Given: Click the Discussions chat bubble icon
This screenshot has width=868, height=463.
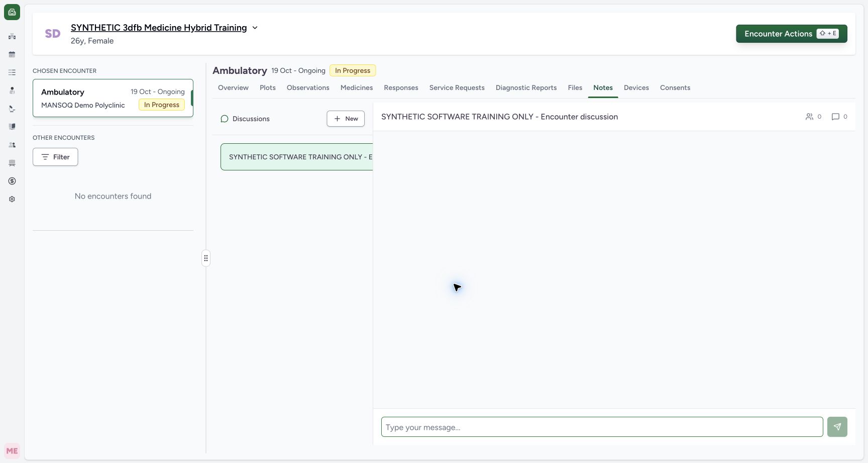Looking at the screenshot, I should (225, 119).
